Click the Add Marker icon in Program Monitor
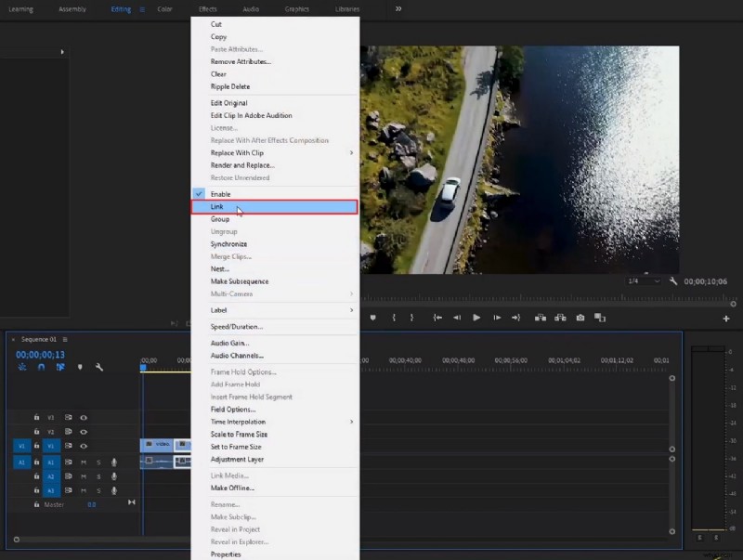743x560 pixels. point(372,316)
